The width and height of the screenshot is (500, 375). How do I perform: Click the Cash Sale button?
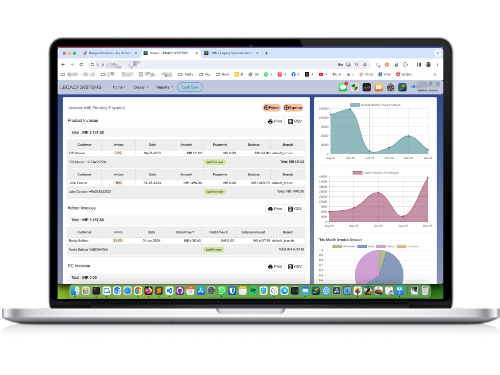coord(190,87)
